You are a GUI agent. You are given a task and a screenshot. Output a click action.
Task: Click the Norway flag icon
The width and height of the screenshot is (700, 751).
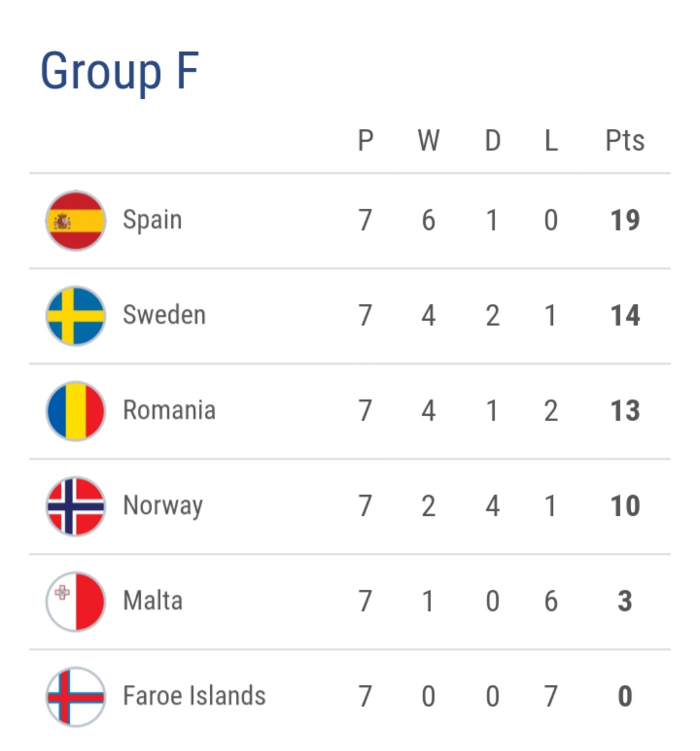click(x=75, y=506)
